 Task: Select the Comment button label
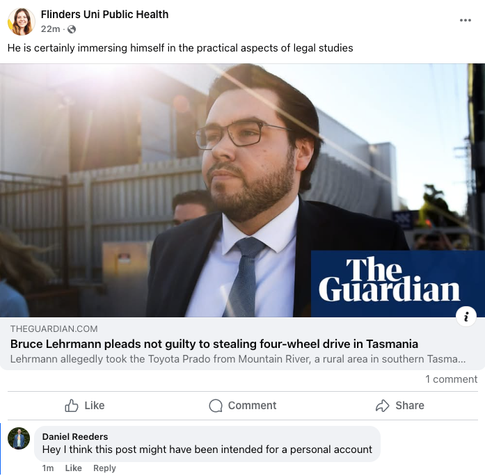[x=252, y=405]
